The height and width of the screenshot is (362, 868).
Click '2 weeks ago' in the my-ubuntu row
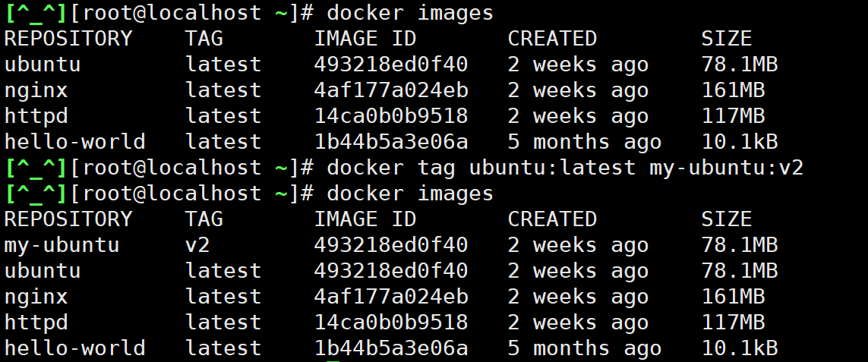[578, 245]
